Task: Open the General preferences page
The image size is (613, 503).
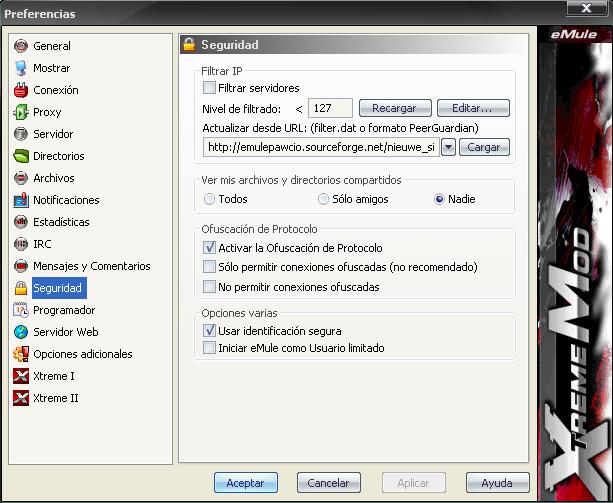Action: (52, 46)
